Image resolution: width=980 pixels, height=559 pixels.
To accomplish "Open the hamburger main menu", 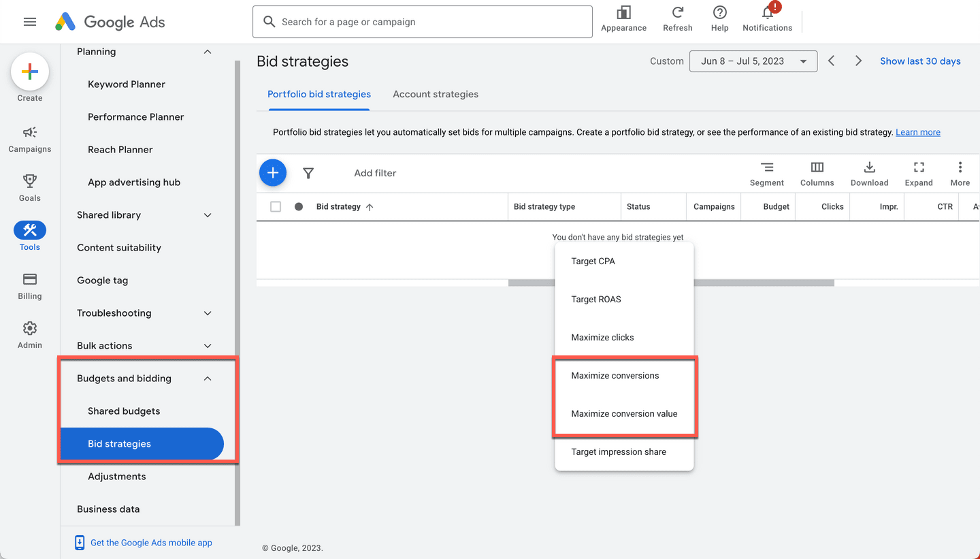I will pos(30,22).
